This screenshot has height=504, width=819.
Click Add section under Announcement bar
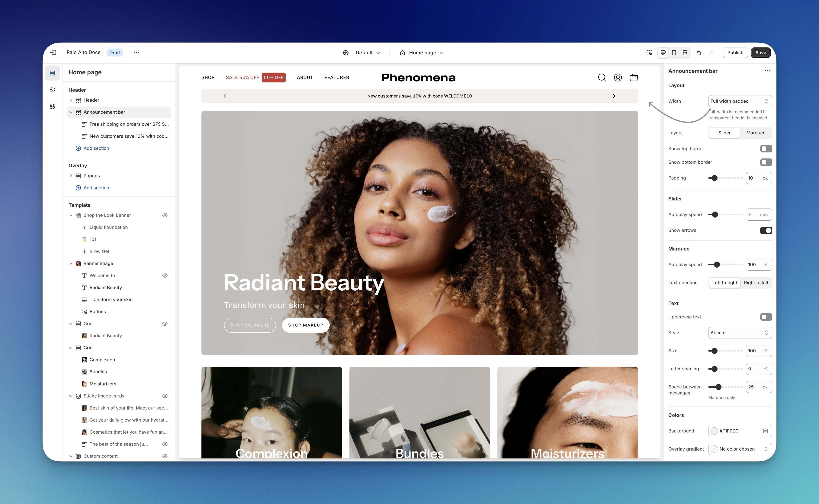96,148
